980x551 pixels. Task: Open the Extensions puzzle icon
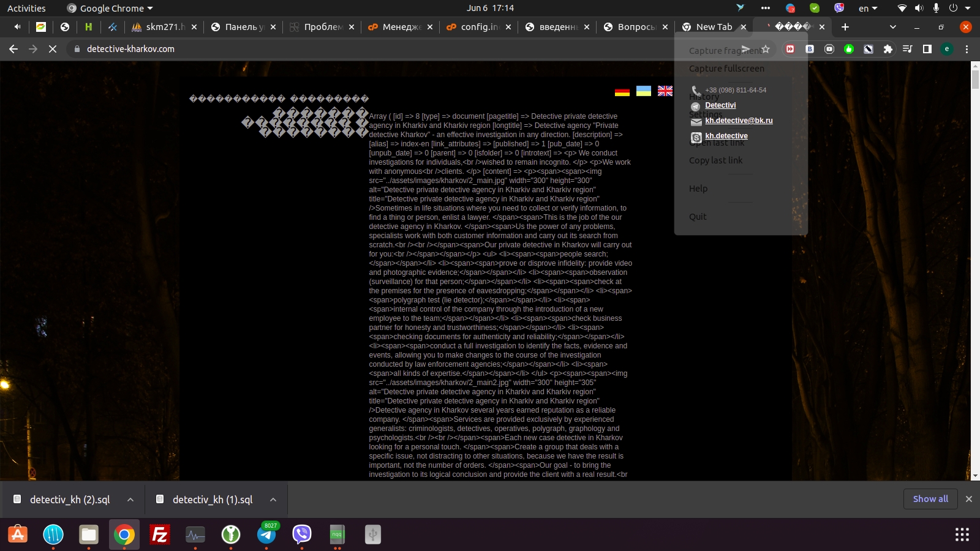coord(888,49)
